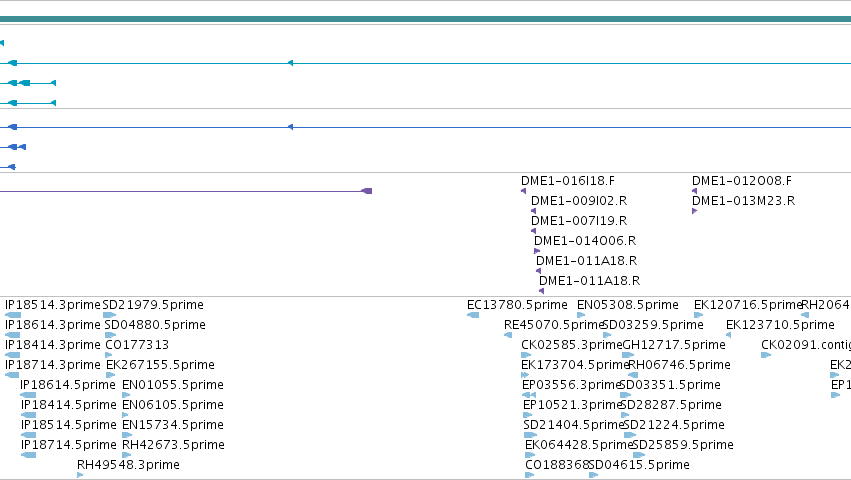Image resolution: width=851 pixels, height=480 pixels.
Task: Click the EN05308.5prime EST arrow
Action: [x=581, y=315]
